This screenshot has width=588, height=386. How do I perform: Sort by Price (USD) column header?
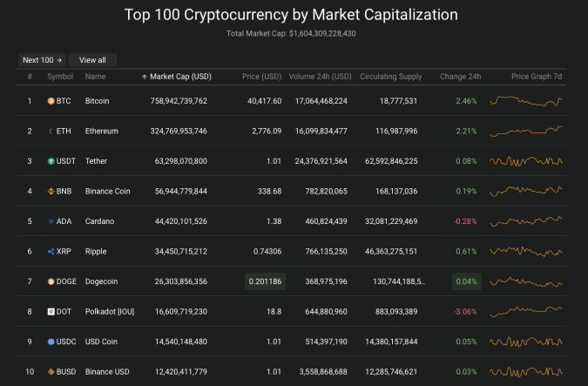tap(261, 77)
